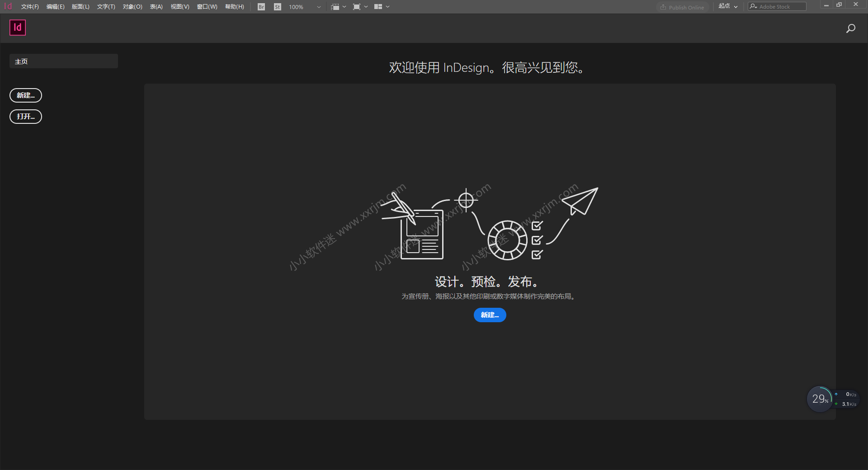Expand the screen mode dropdown arrow
The image size is (868, 470).
366,7
